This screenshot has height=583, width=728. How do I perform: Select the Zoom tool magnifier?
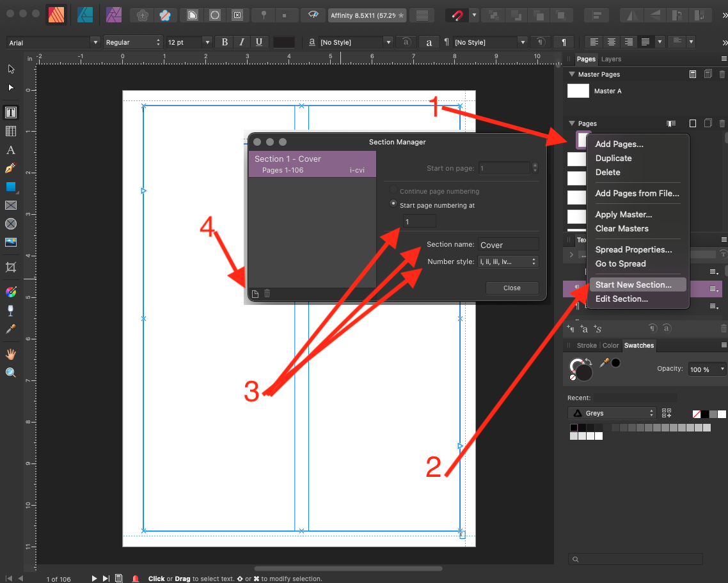point(11,373)
